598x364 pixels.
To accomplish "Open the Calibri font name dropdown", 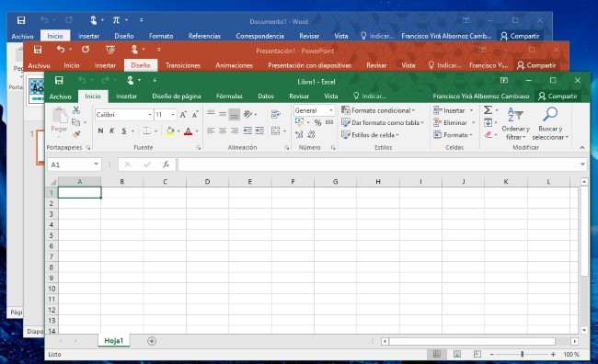I will pos(150,115).
